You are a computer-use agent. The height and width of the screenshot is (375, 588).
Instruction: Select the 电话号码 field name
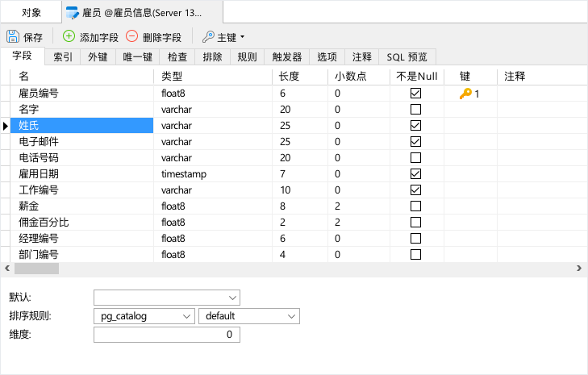(x=39, y=157)
